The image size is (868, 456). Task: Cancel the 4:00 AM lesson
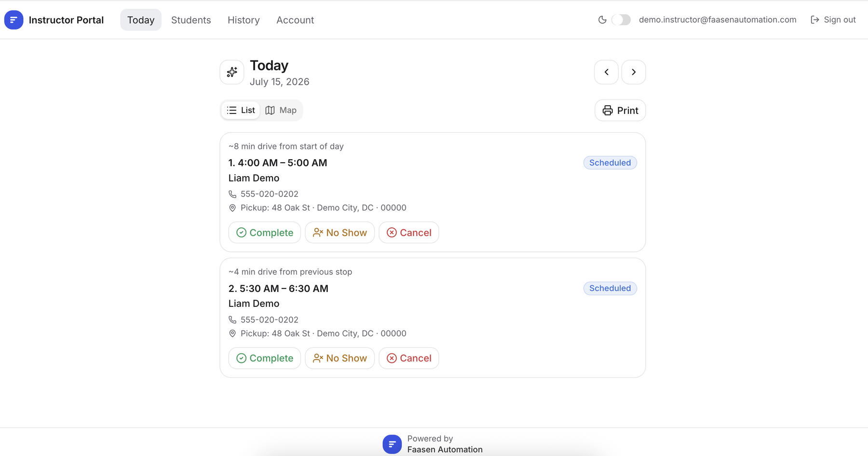(409, 233)
